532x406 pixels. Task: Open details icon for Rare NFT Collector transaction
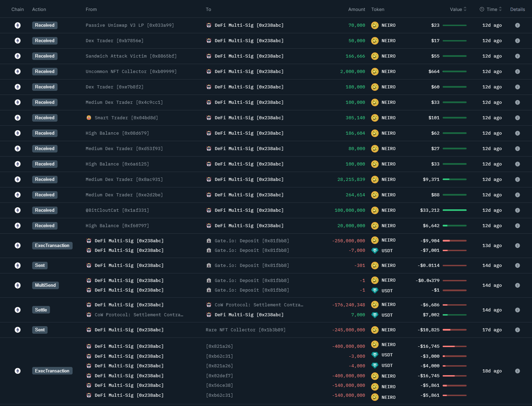point(517,330)
